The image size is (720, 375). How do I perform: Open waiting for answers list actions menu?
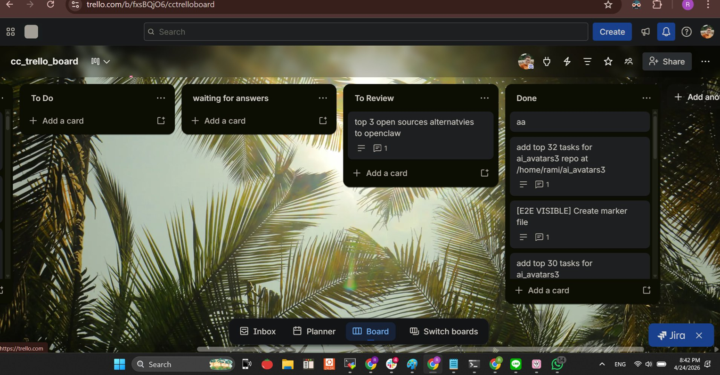pyautogui.click(x=323, y=98)
